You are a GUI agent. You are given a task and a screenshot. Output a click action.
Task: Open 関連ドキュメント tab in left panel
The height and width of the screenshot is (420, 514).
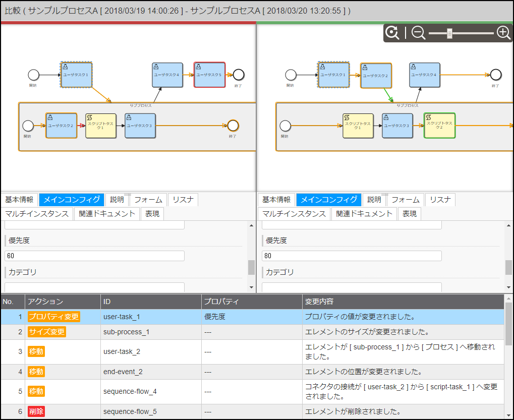pyautogui.click(x=107, y=214)
